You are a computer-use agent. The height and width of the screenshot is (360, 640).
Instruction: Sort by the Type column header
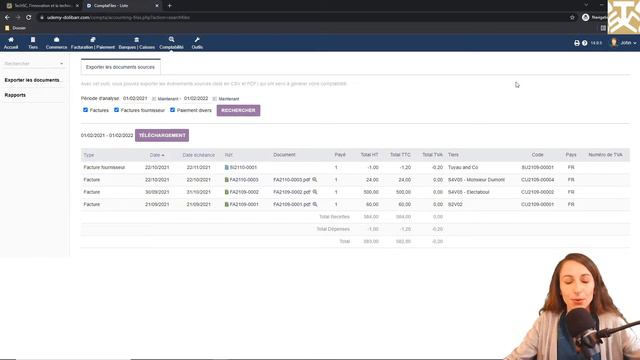coord(89,155)
